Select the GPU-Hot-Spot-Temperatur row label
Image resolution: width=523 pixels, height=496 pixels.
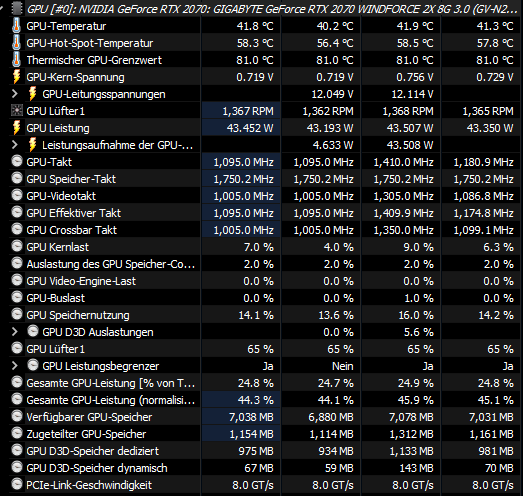[90, 43]
